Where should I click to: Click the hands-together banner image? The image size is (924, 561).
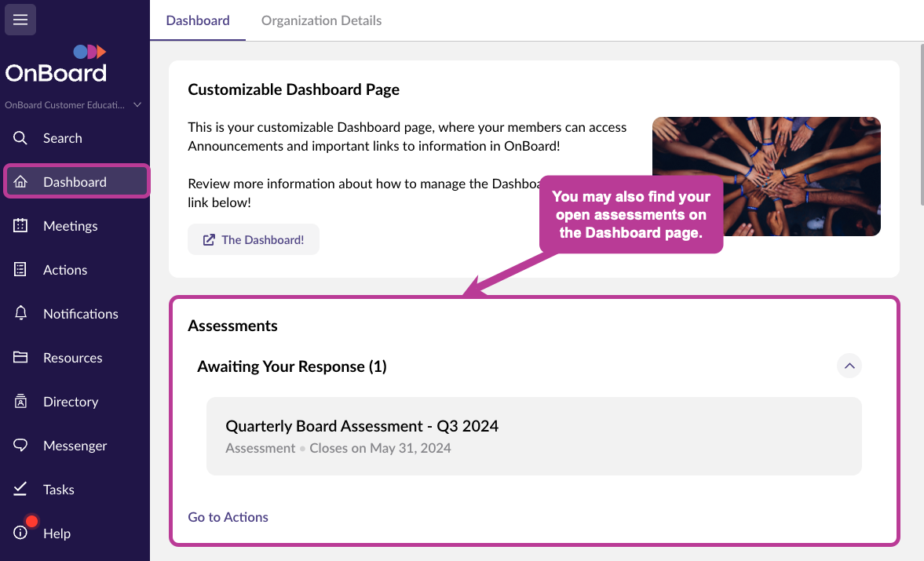point(766,177)
